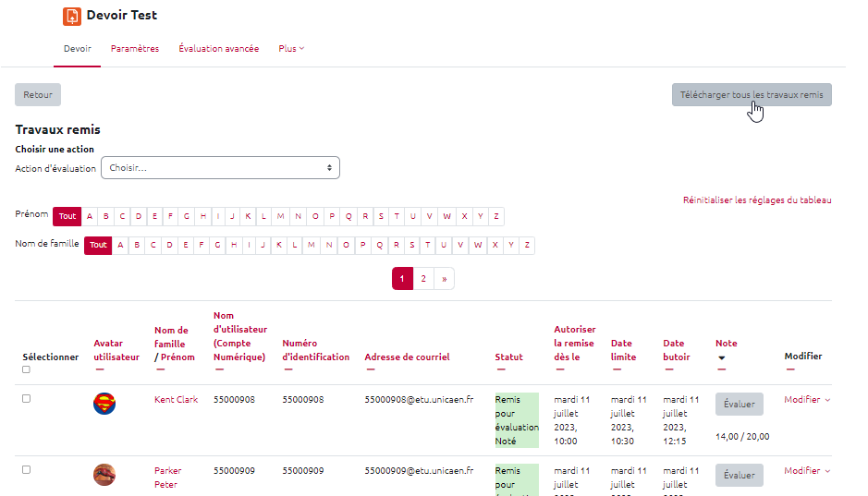Click Télécharger tous les travaux remis button

coord(751,95)
